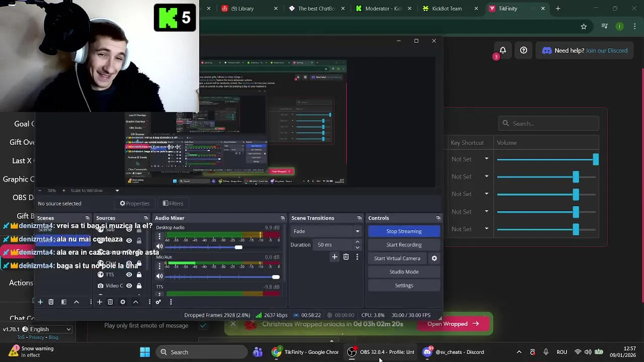This screenshot has width=644, height=362.
Task: Add a scene transition with plus
Action: (335, 257)
